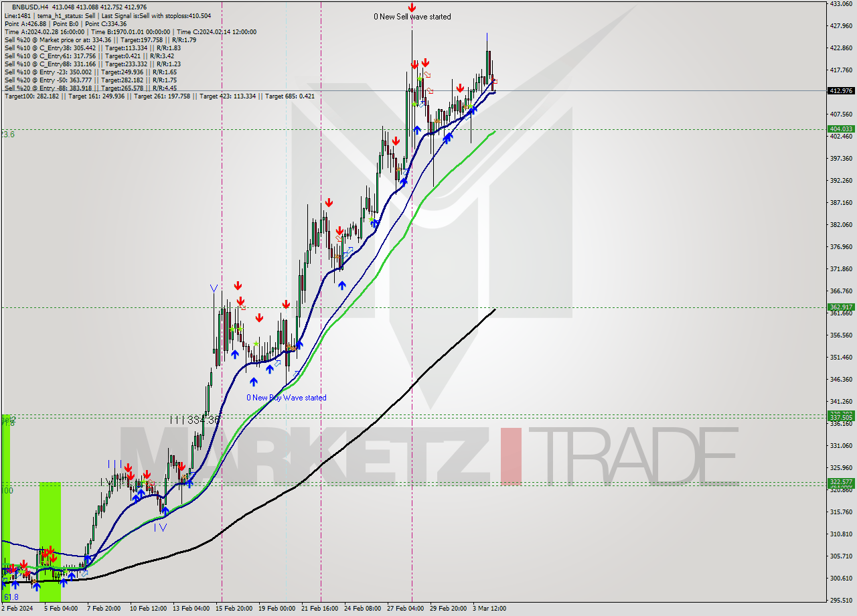857x616 pixels.
Task: Click the Target100: 282.182 targets line
Action: 159,96
